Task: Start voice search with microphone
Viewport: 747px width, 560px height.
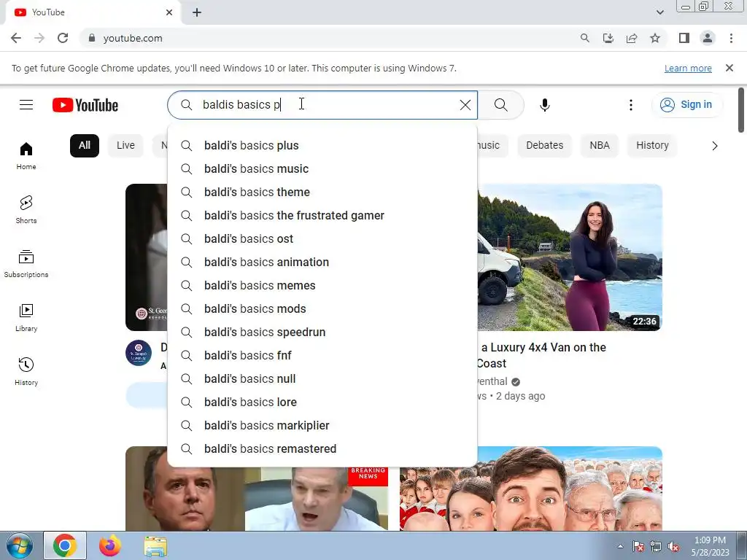Action: tap(544, 105)
